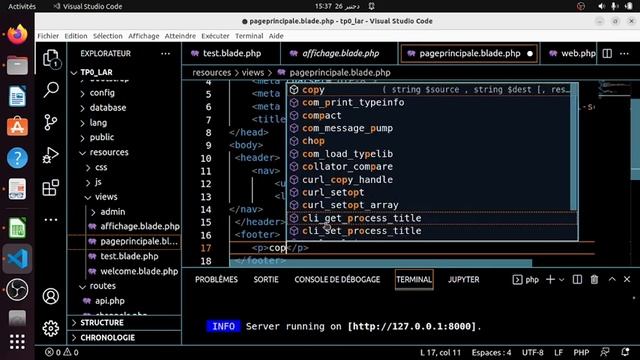Open the Atteindre menu
This screenshot has width=640, height=360.
pyautogui.click(x=180, y=36)
